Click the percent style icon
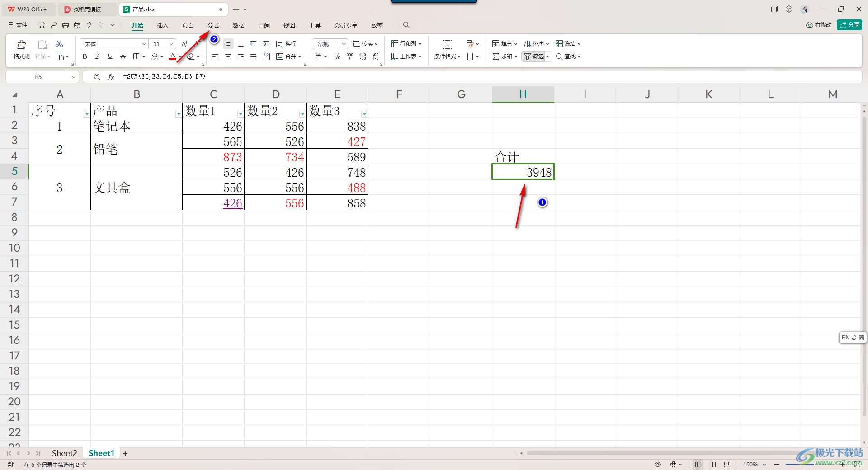The image size is (868, 470). tap(337, 56)
